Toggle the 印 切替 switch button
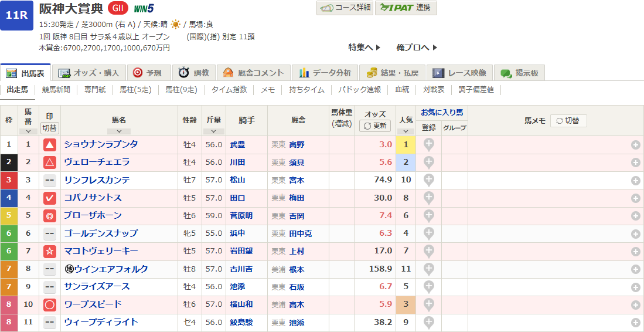Viewport: 644px width, 332px height. [50, 128]
